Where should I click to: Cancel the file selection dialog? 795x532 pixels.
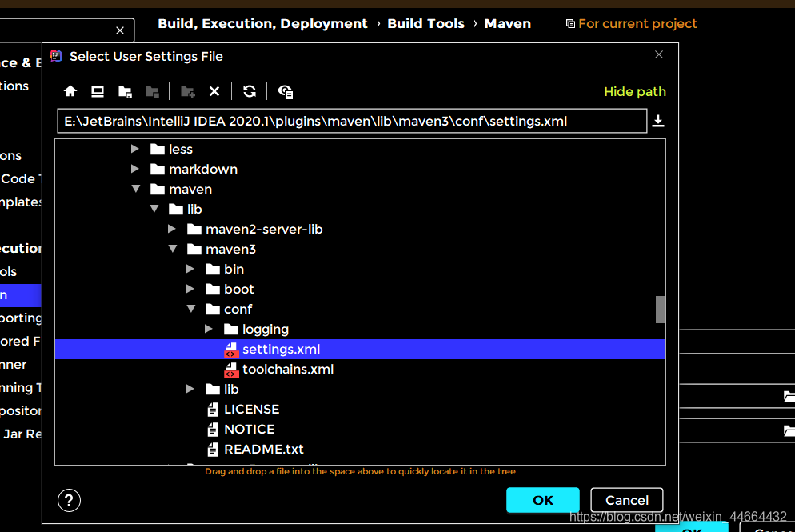tap(627, 501)
